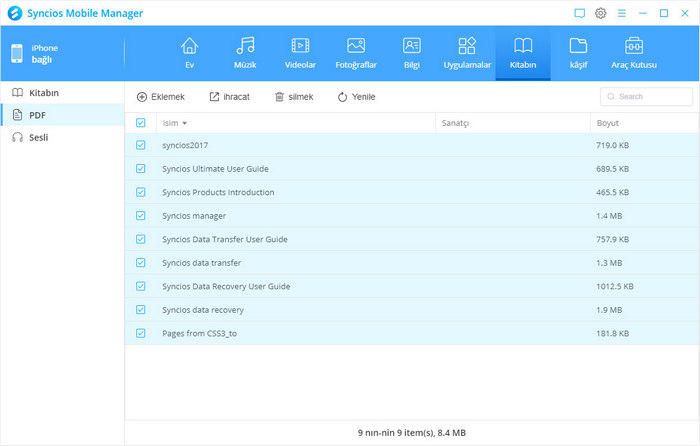Click the 1012.5 KB size value
Screen dimensions: 700x446
[615, 286]
